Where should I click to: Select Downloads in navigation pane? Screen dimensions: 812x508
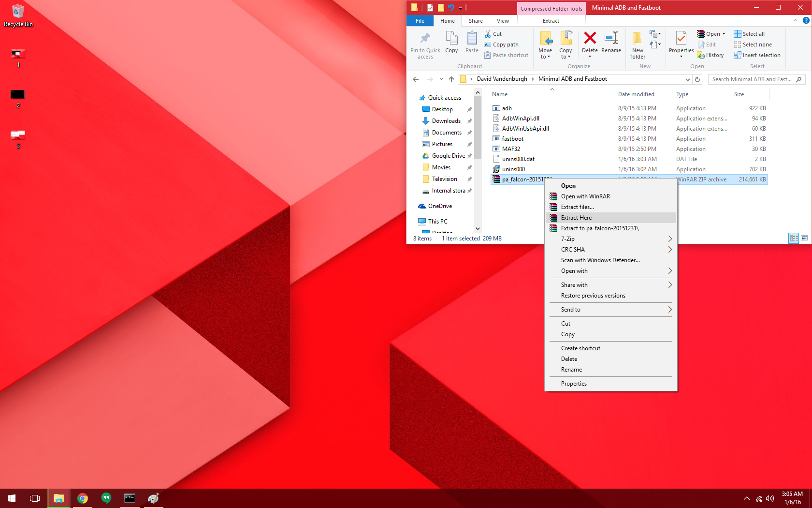click(x=446, y=121)
